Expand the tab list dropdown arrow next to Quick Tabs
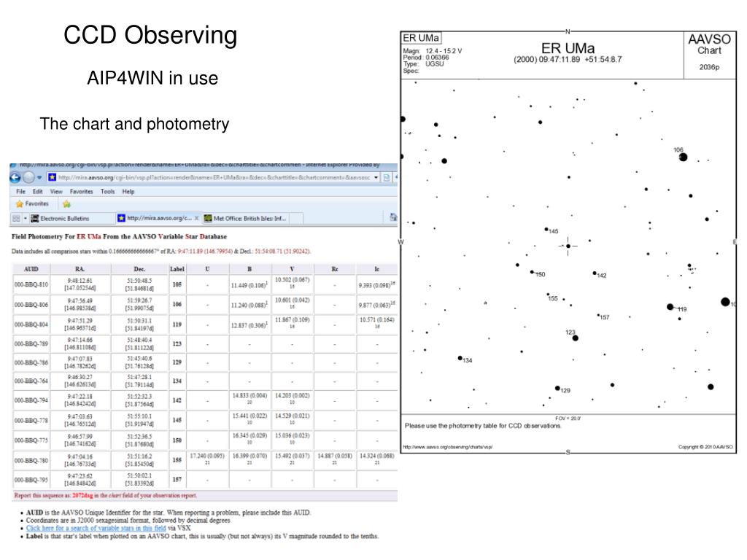This screenshot has width=747, height=560. [26, 219]
